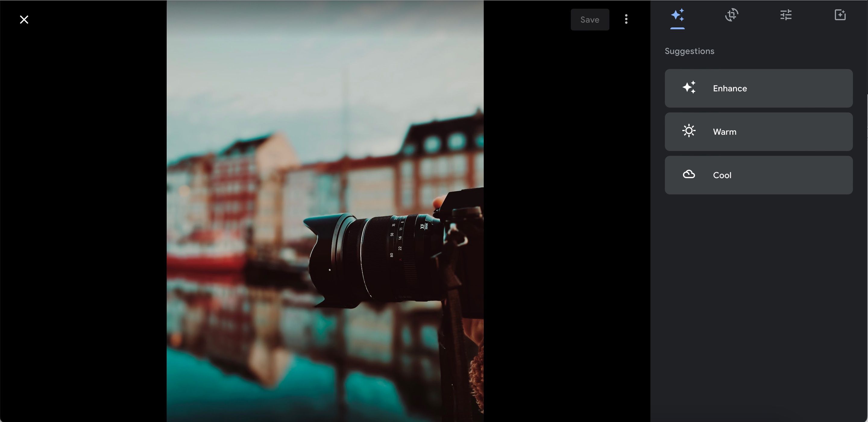Viewport: 868px width, 422px height.
Task: Open the Crop and rotate tool
Action: click(731, 15)
